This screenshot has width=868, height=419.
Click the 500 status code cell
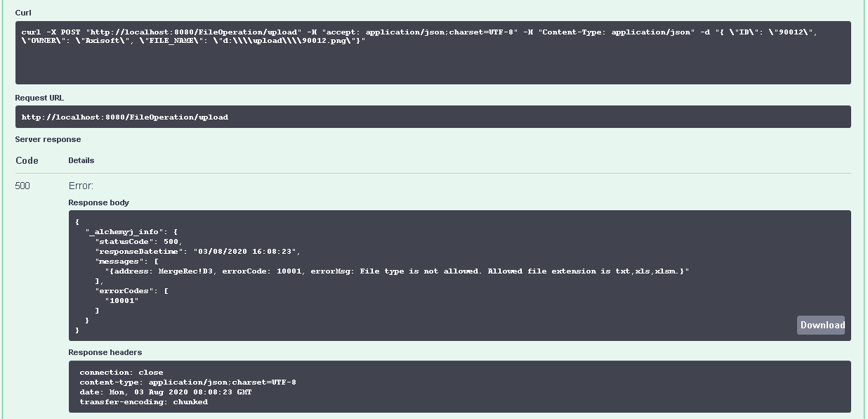click(22, 186)
